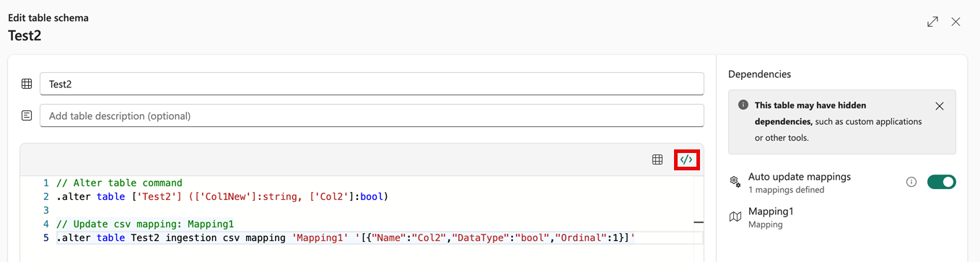Screen dimensions: 980x262
Task: Click the ingestion csv mapping command line
Action: tap(345, 237)
